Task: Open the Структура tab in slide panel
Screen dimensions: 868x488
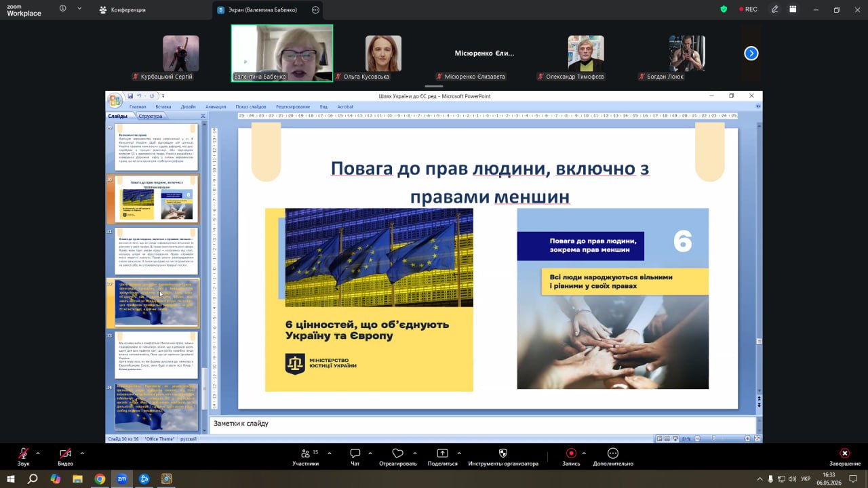Action: 151,116
